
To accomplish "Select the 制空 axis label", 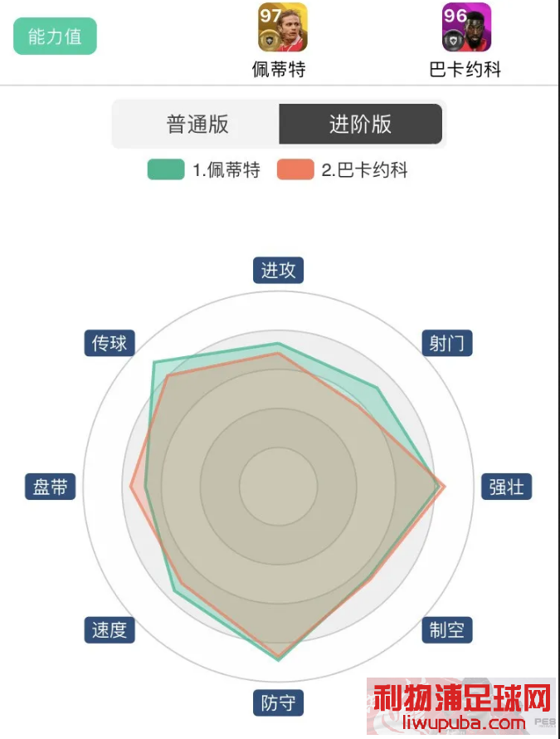I will [x=447, y=630].
